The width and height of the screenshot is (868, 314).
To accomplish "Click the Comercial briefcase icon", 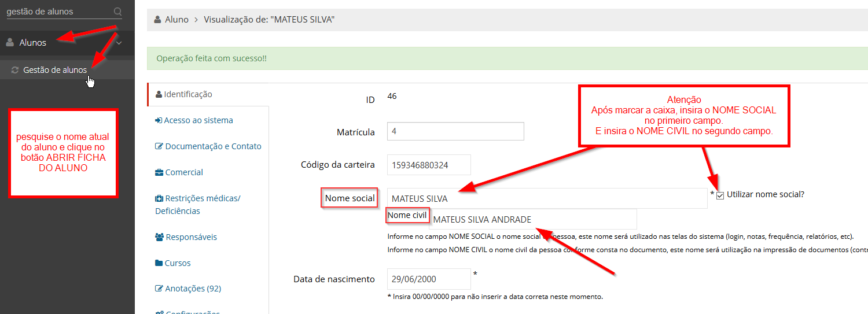I will point(159,172).
